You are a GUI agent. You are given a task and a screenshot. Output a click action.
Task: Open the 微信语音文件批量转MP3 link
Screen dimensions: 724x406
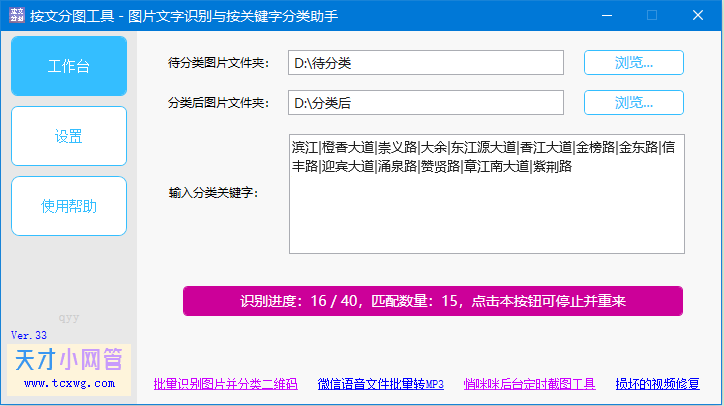click(x=380, y=384)
